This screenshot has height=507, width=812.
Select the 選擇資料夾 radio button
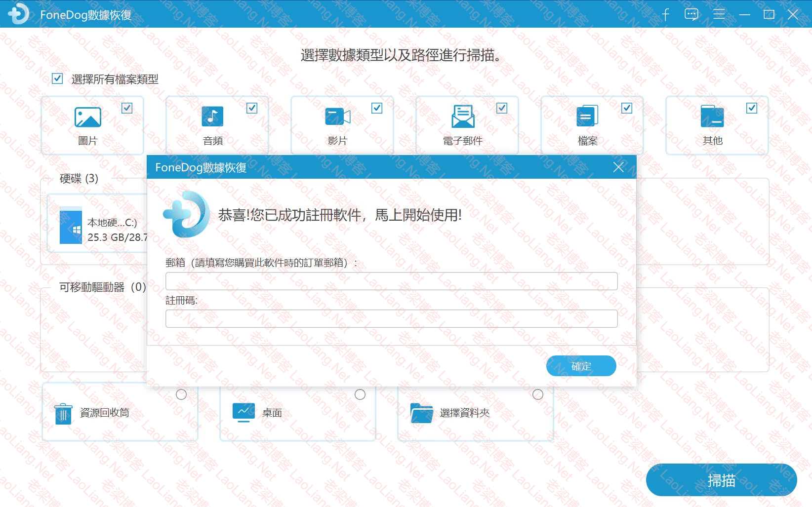pyautogui.click(x=538, y=394)
